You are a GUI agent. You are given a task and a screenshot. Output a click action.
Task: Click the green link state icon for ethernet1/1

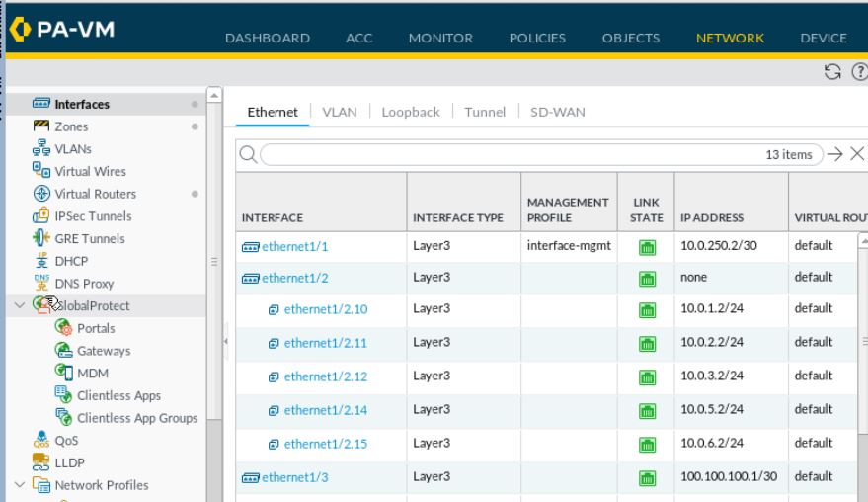pos(647,247)
